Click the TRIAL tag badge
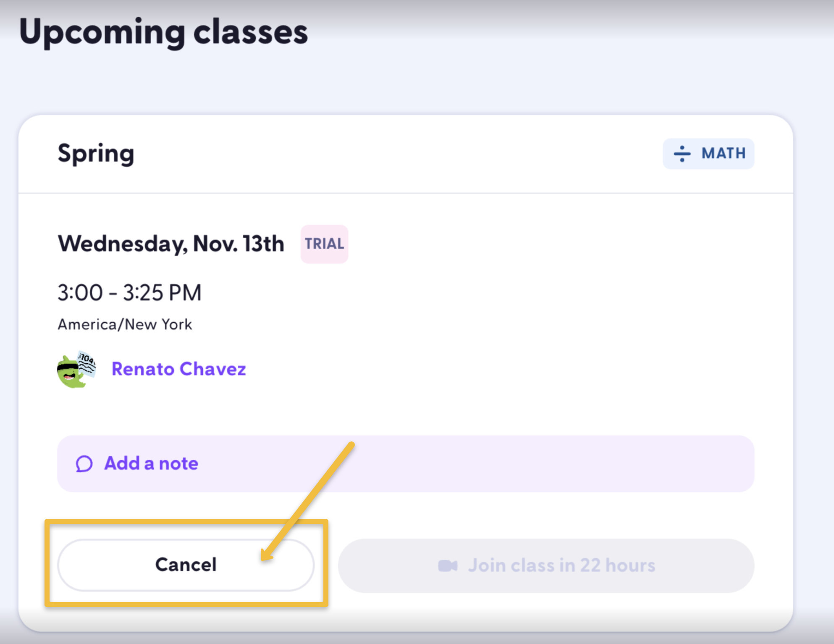Screen dimensions: 834x644 tap(324, 244)
